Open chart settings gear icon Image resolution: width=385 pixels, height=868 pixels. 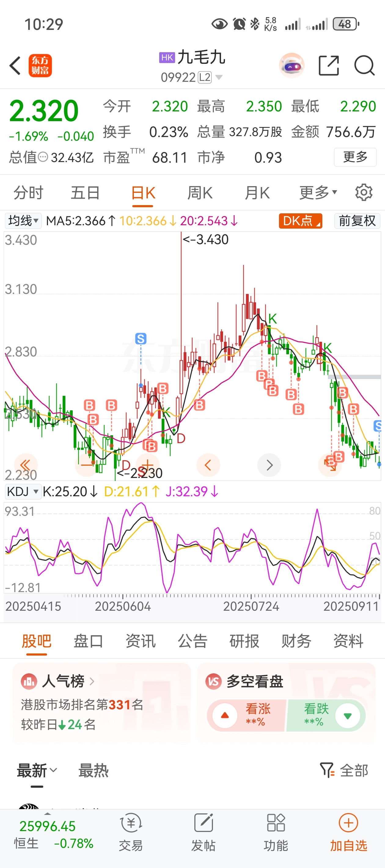click(x=364, y=192)
